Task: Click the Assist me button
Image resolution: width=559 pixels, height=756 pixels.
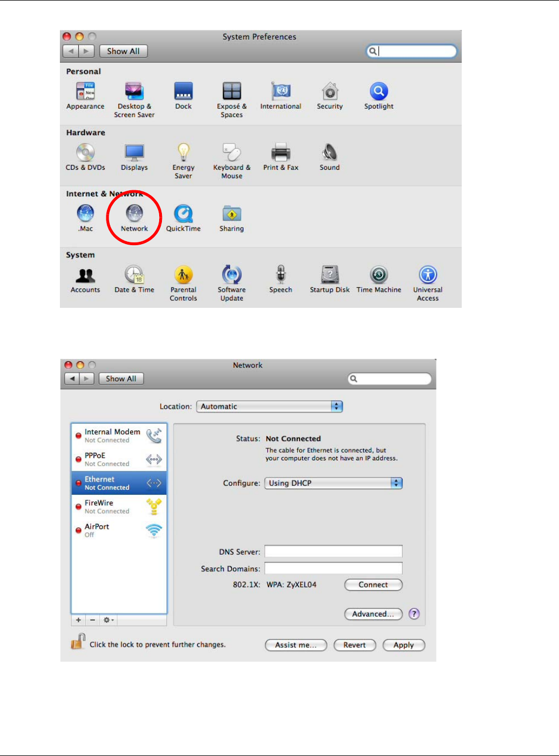Action: (296, 645)
